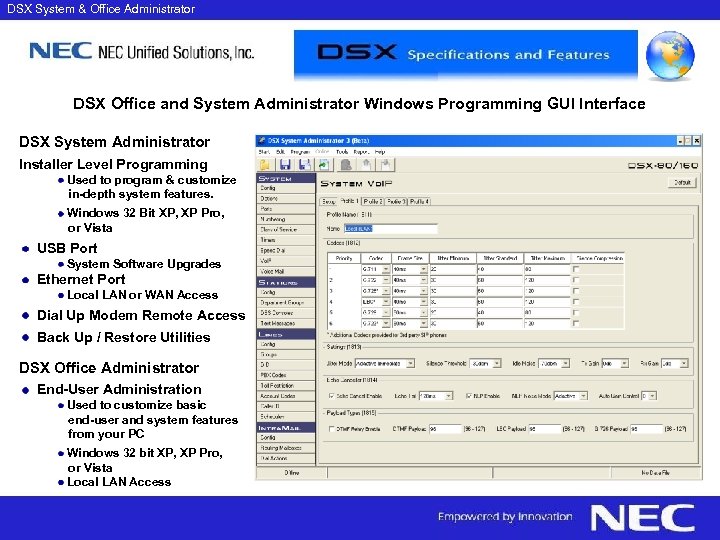Screen dimensions: 720x540
Task: Click the LEC Payload input field
Action: (x=545, y=429)
